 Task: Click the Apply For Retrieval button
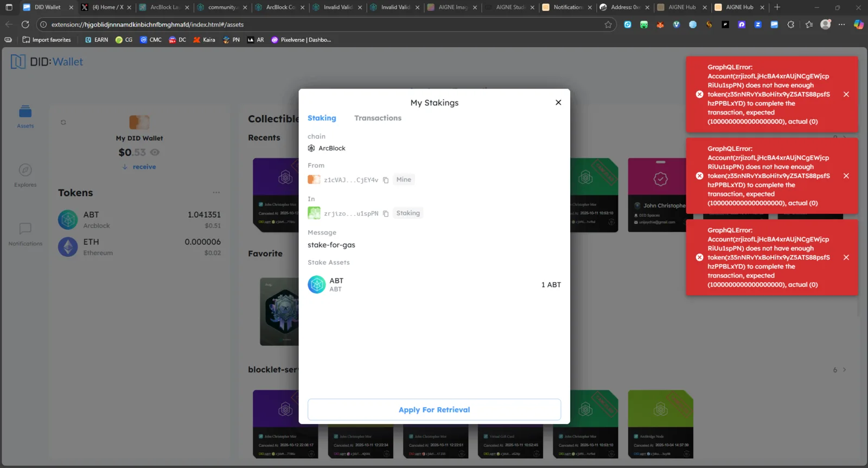click(434, 409)
